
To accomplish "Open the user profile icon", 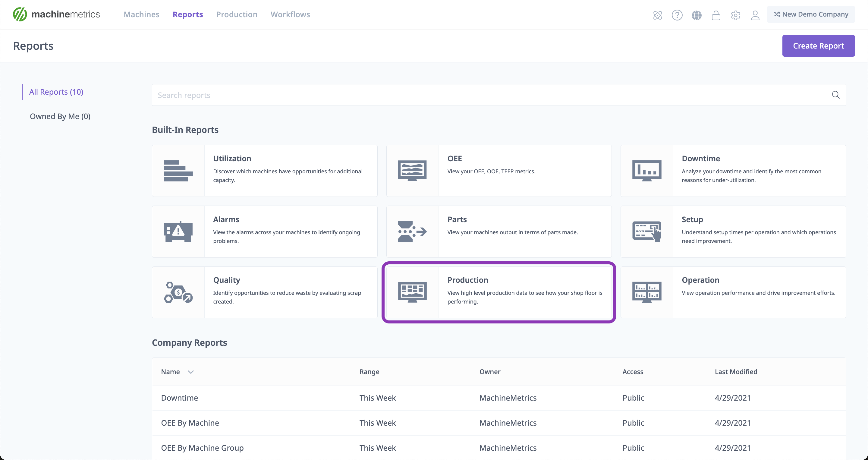I will click(755, 15).
